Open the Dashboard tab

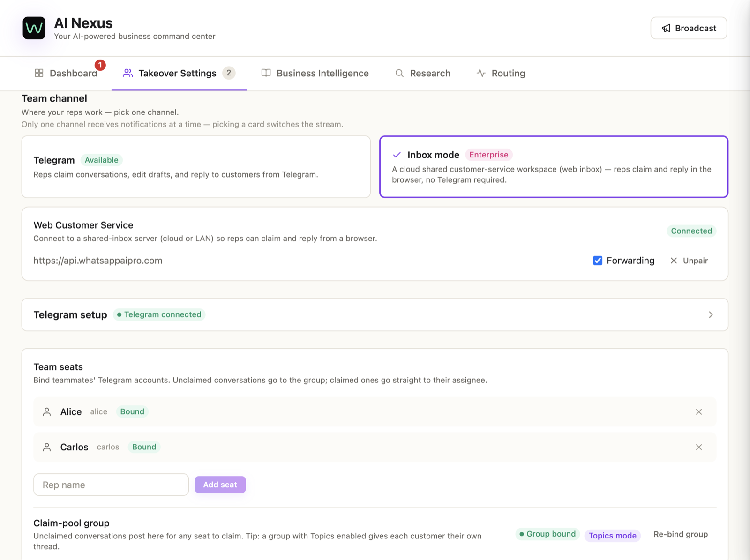[66, 73]
